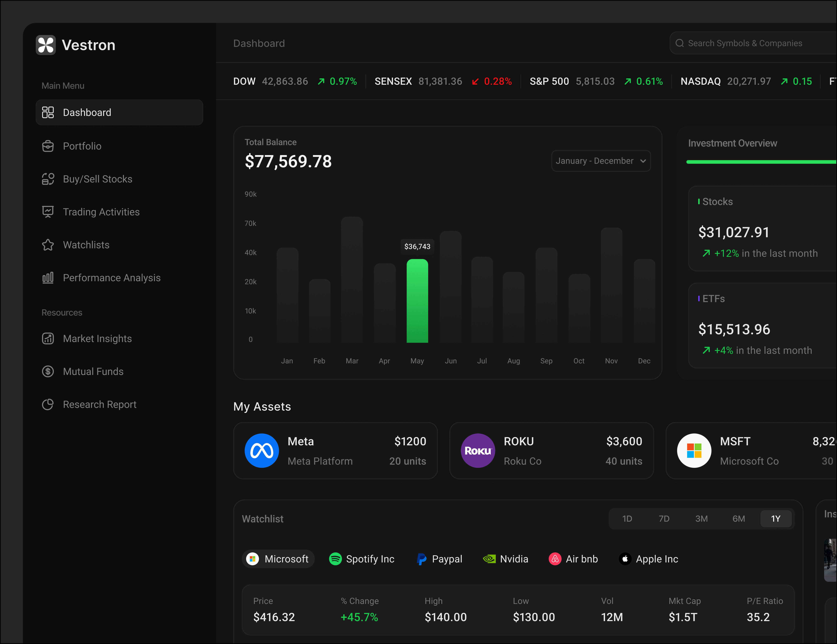This screenshot has width=837, height=644.
Task: Click the Trading Activities icon
Action: coord(48,212)
